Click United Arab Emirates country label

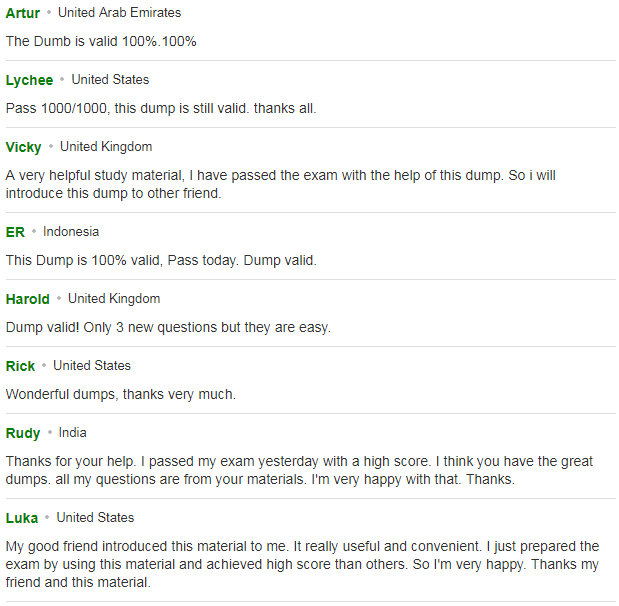119,13
